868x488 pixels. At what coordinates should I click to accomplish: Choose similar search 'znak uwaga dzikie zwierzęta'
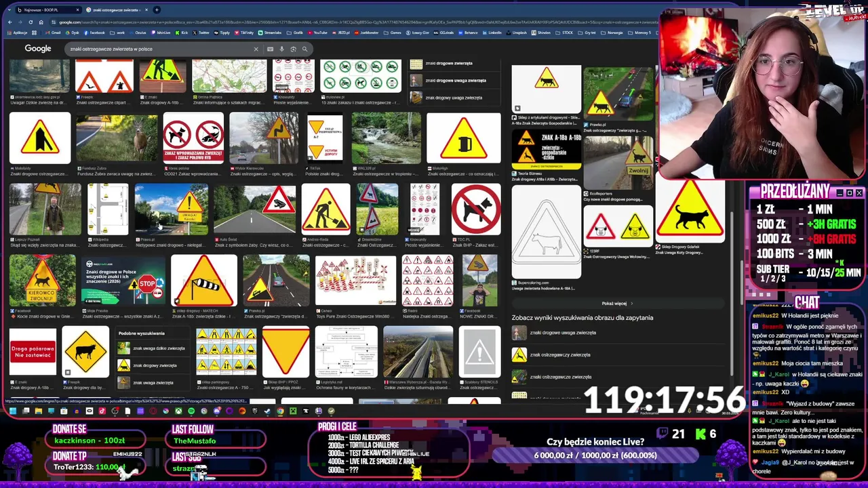(151, 348)
